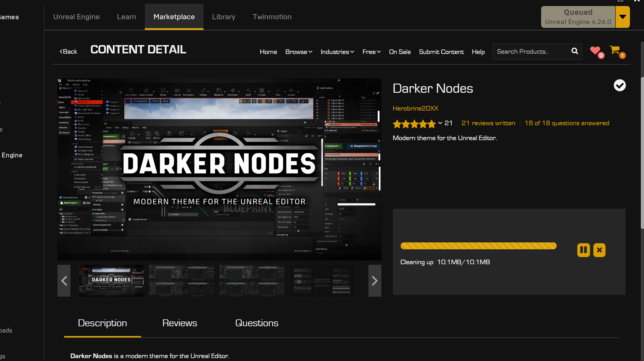The width and height of the screenshot is (644, 361).
Task: Open the Twinmotion tab
Action: tap(272, 17)
